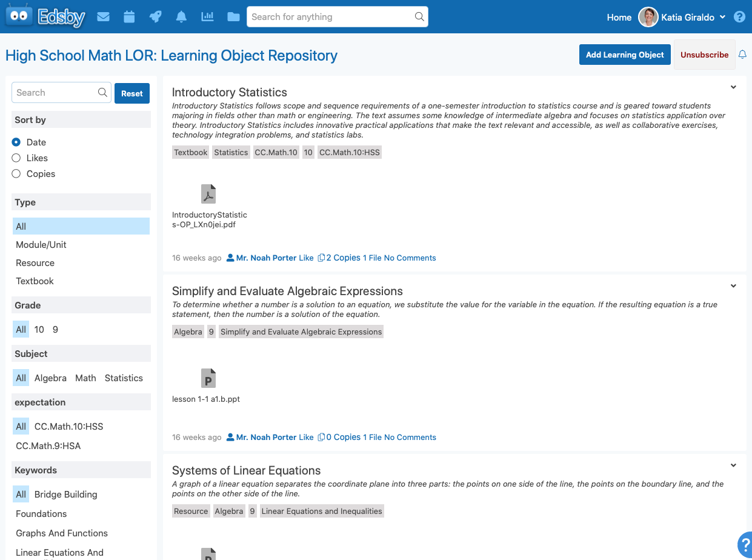This screenshot has width=752, height=560.
Task: Open the bar chart analytics icon
Action: (x=207, y=17)
